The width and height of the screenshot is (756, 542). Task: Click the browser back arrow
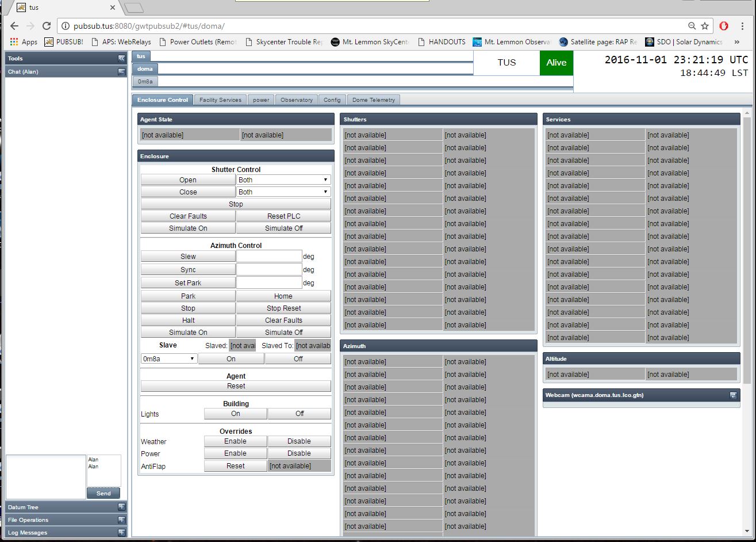(14, 26)
